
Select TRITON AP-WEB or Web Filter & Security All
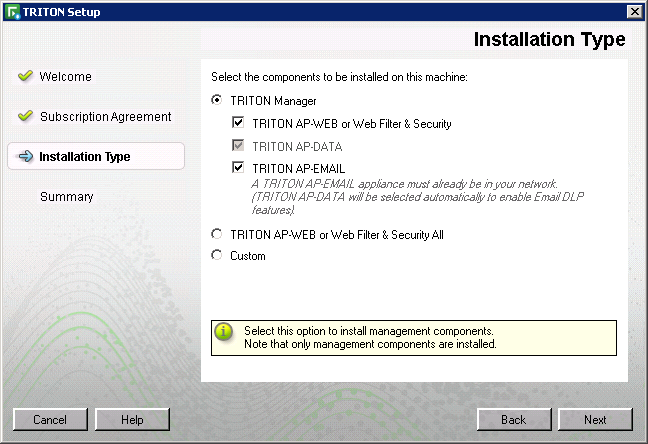coord(217,234)
